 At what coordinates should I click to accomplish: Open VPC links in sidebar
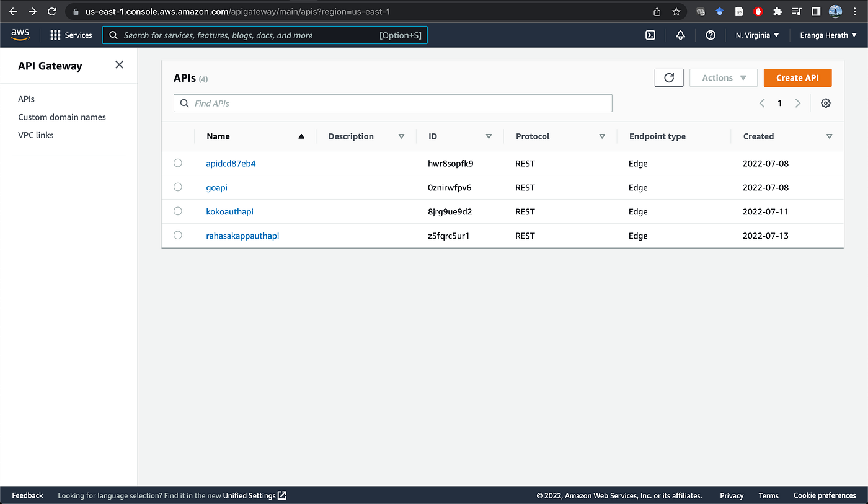coord(36,135)
